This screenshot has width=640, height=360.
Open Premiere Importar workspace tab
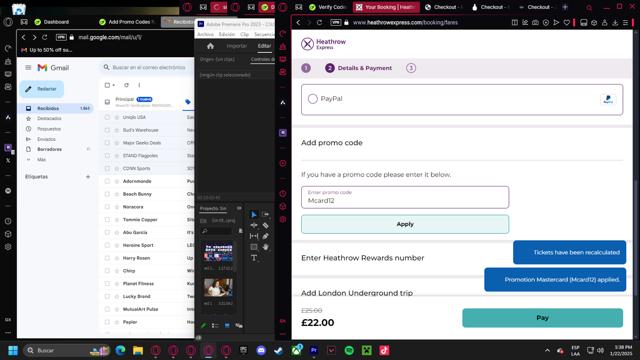(237, 46)
